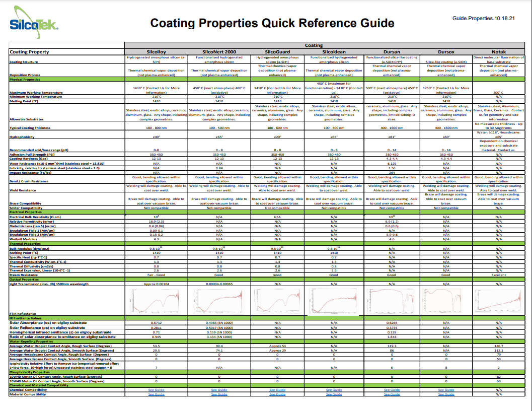Image resolution: width=532 pixels, height=411 pixels.
Task: Click the Dursan column header
Action: (392, 52)
